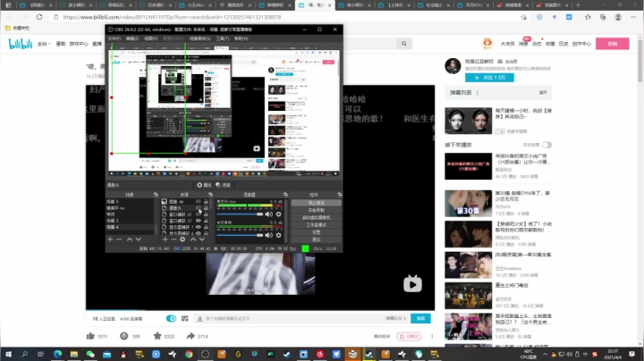The image size is (644, 361).
Task: Toggle the autoplay switch next to 接下来播放
Action: coord(547,145)
